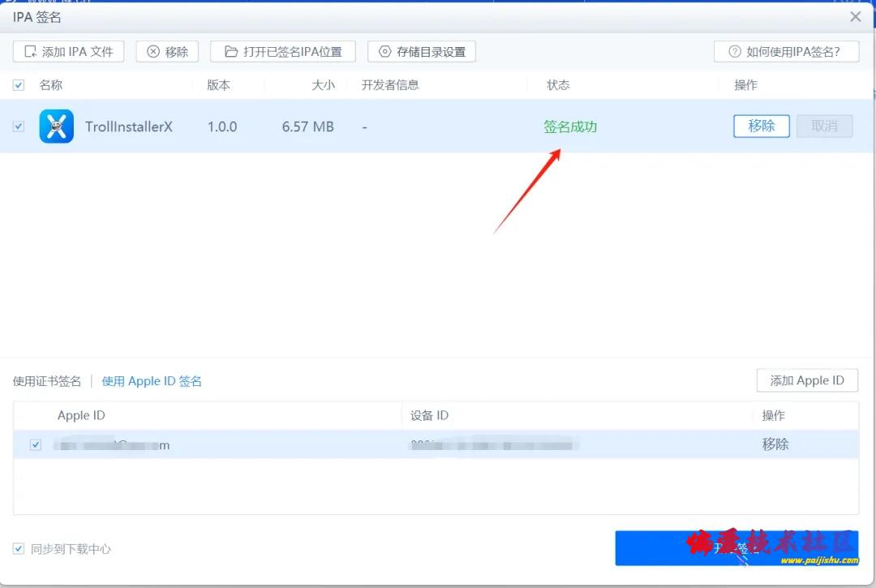The height and width of the screenshot is (588, 876).
Task: Switch to 使用证书签名 tab
Action: pyautogui.click(x=47, y=381)
